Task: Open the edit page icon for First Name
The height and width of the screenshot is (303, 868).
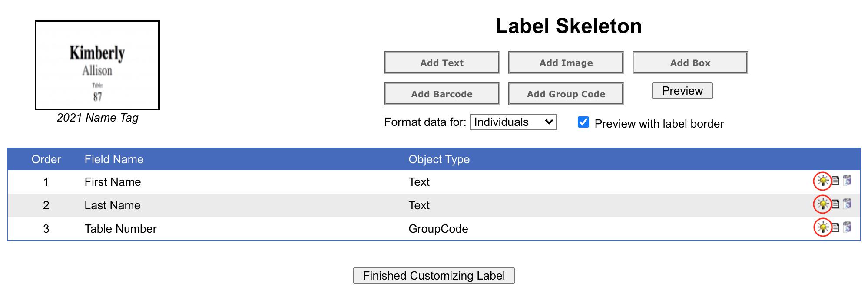Action: pos(835,181)
